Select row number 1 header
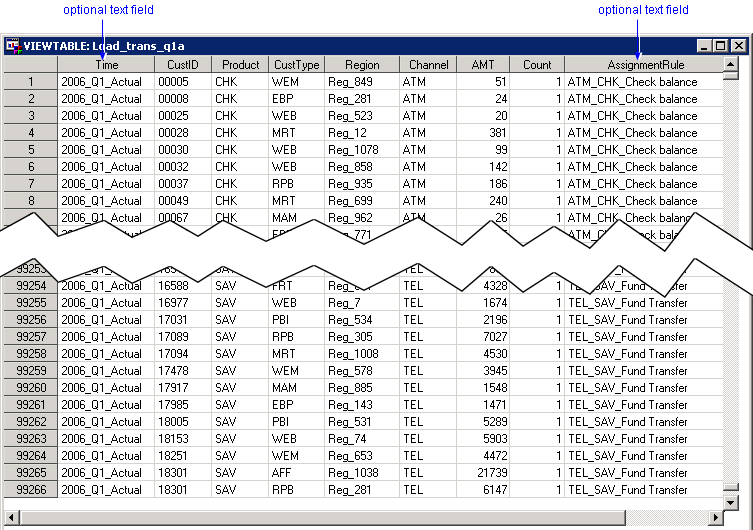 tap(30, 82)
